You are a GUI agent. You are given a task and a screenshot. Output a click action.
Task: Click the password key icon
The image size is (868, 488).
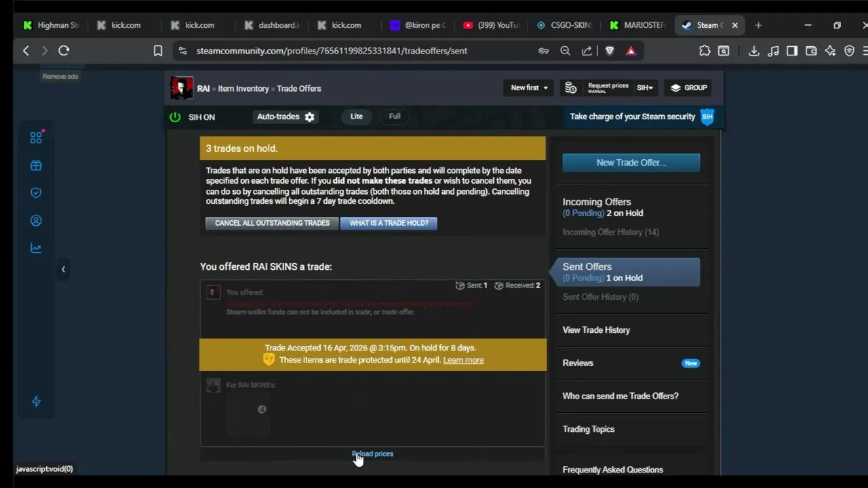click(x=543, y=51)
